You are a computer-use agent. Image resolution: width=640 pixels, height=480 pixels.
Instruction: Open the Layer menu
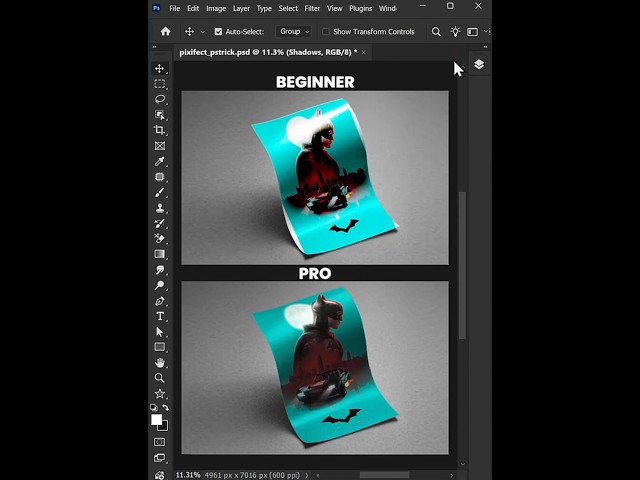click(x=241, y=8)
